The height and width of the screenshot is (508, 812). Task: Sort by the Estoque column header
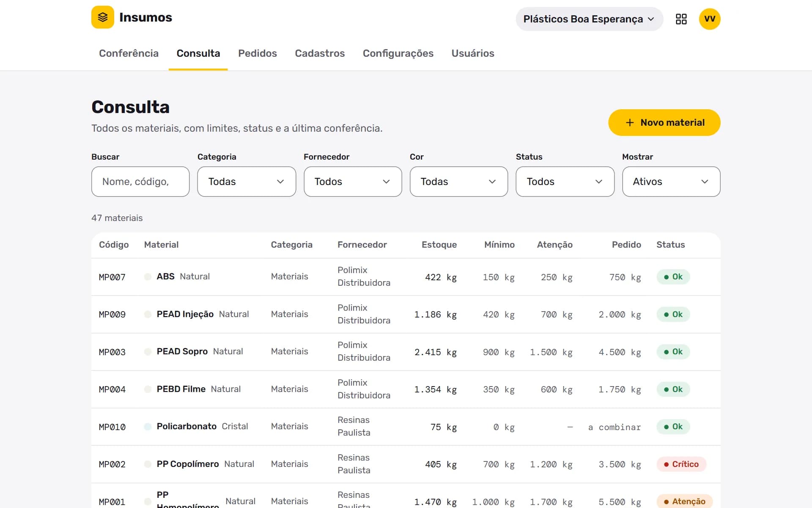pos(439,245)
